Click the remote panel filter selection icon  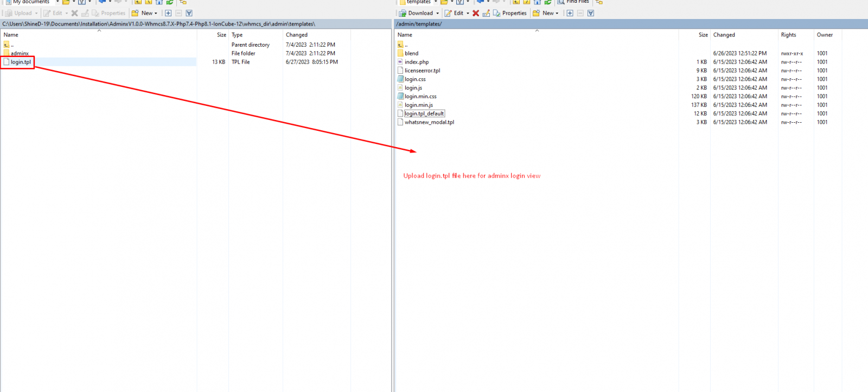coord(591,13)
